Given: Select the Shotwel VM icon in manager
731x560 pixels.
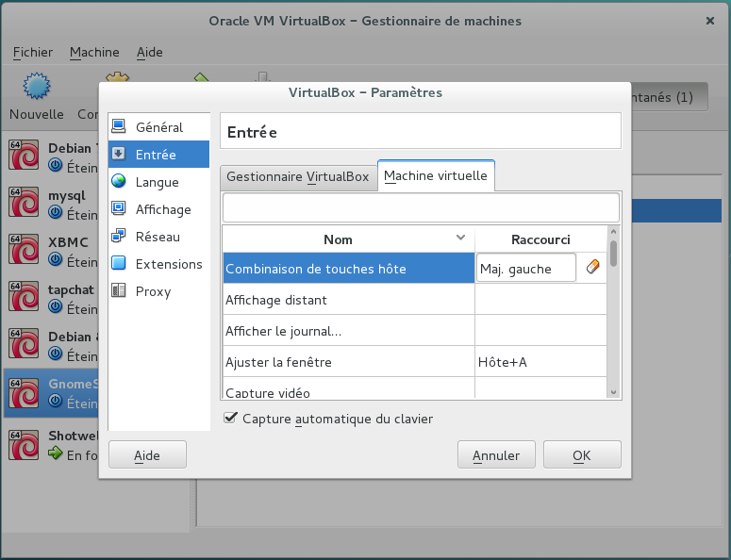Looking at the screenshot, I should (x=24, y=445).
